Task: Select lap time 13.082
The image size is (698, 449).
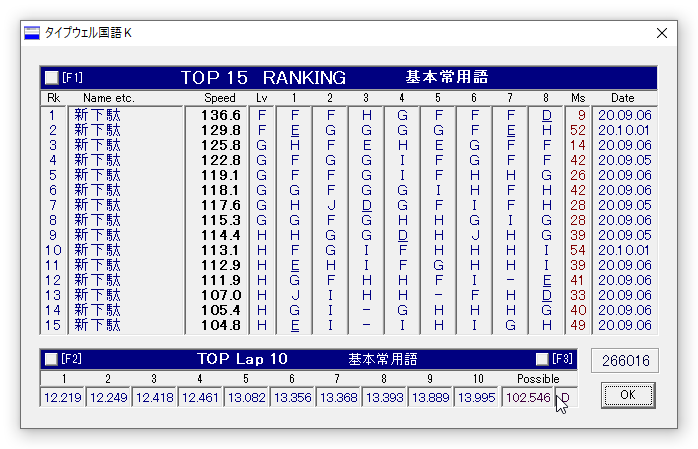Action: 246,397
